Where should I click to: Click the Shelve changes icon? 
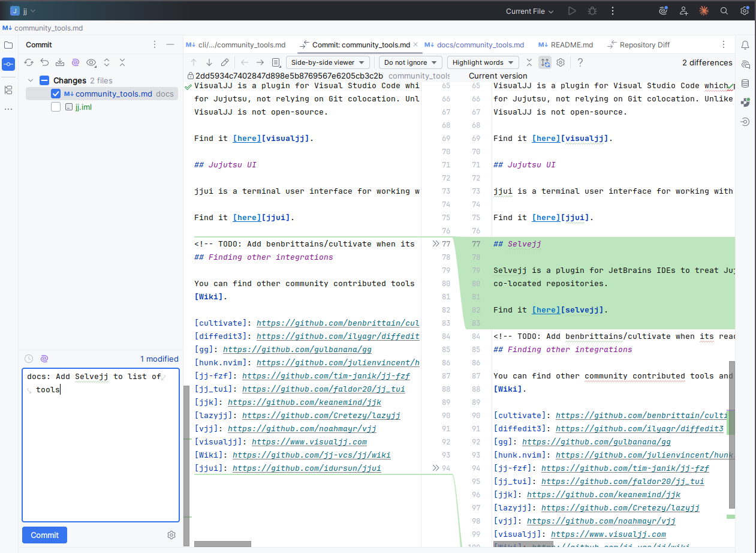60,62
